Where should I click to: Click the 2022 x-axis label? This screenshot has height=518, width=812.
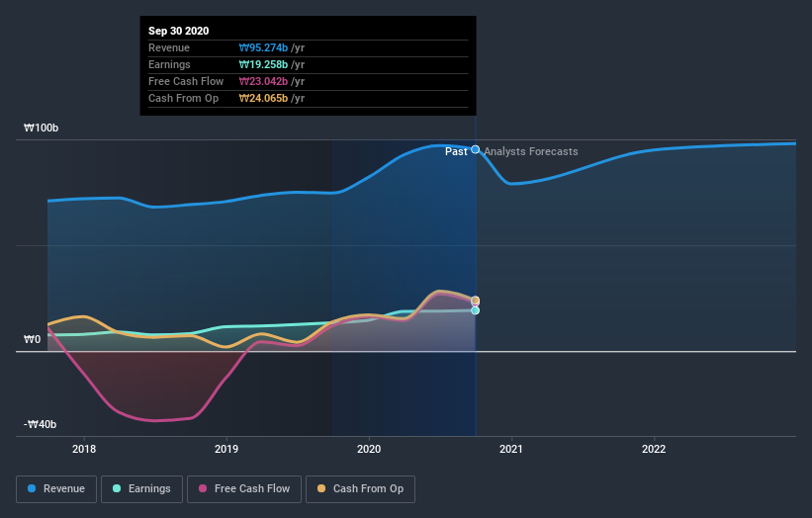[x=654, y=449]
